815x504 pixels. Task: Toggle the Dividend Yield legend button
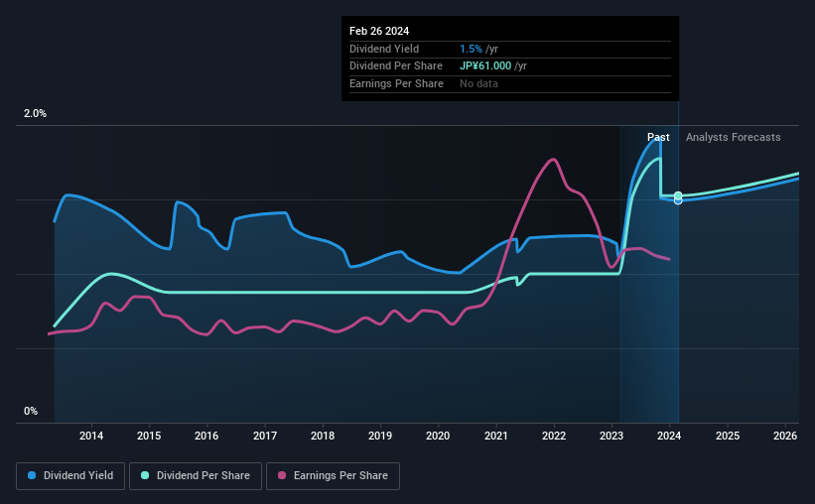coord(70,476)
